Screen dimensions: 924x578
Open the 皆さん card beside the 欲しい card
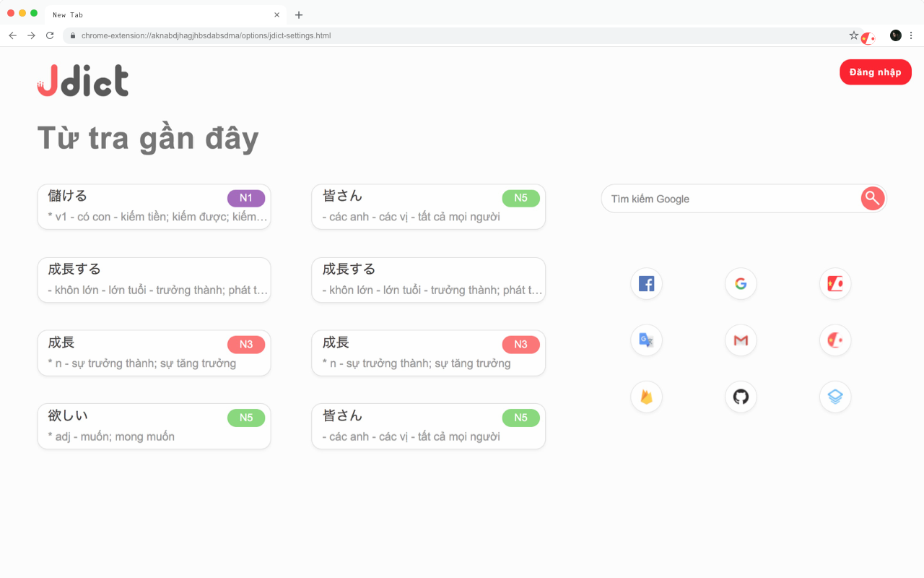[429, 426]
